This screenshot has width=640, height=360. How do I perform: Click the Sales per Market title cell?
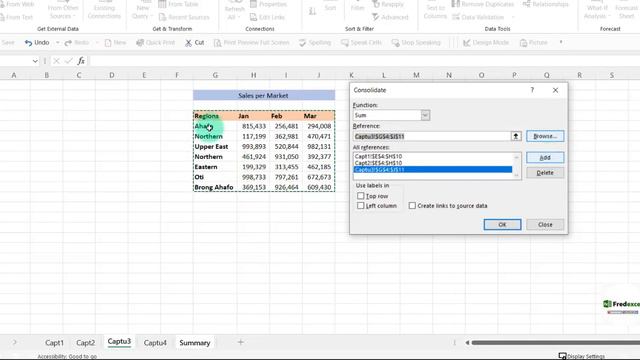(264, 96)
